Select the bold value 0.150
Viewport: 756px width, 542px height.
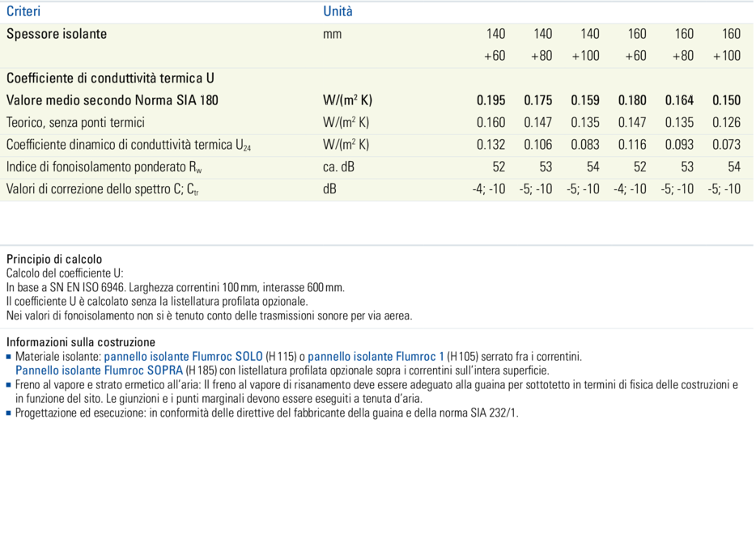point(726,100)
